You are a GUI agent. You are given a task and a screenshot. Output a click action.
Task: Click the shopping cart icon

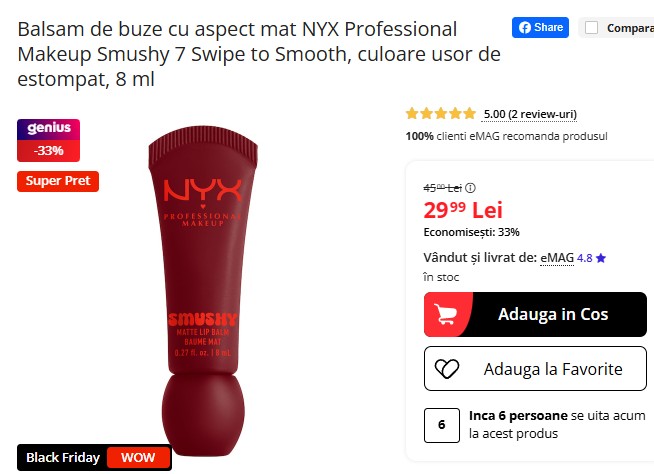pos(445,314)
